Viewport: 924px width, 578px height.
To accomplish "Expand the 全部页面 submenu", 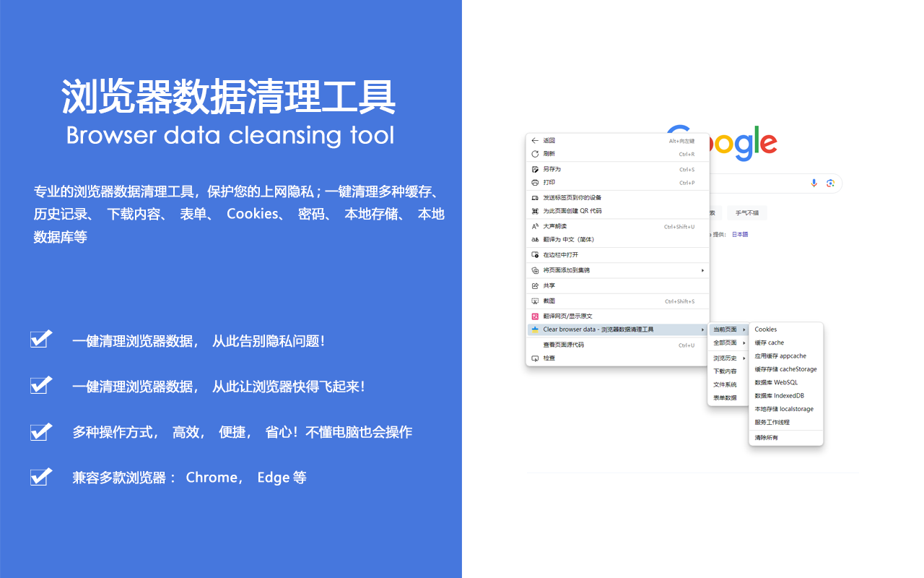I will 727,344.
